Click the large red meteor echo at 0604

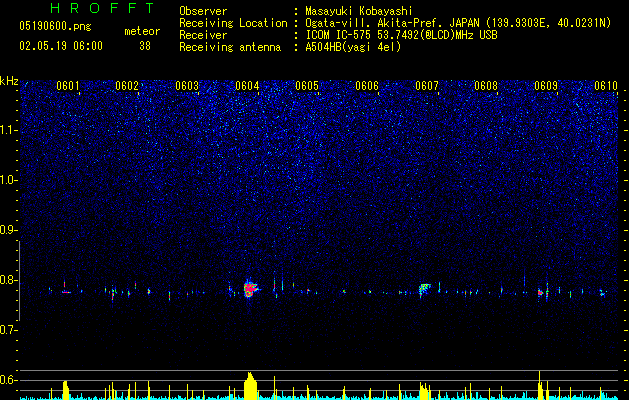[x=250, y=289]
